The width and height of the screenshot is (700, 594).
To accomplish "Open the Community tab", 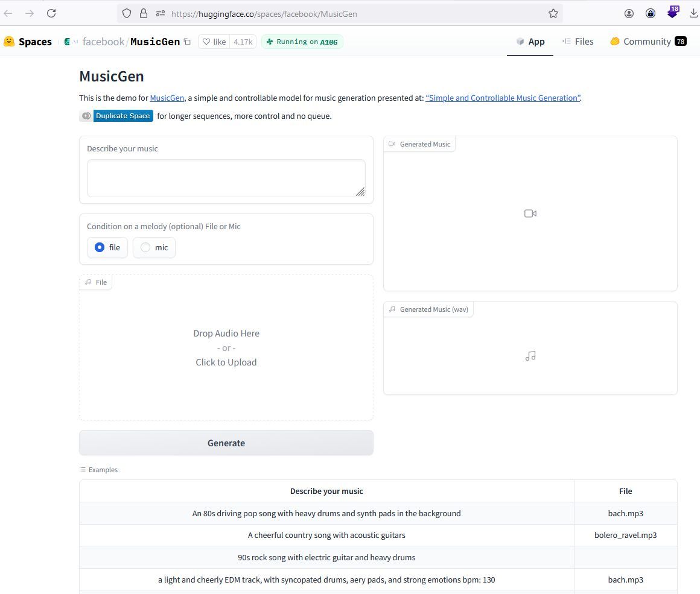I will coord(647,42).
